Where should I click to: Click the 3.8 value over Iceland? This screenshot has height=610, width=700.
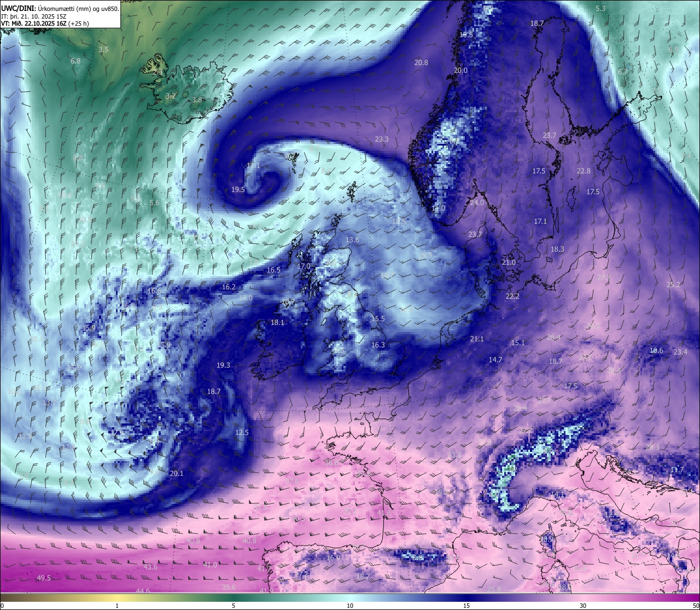(197, 100)
